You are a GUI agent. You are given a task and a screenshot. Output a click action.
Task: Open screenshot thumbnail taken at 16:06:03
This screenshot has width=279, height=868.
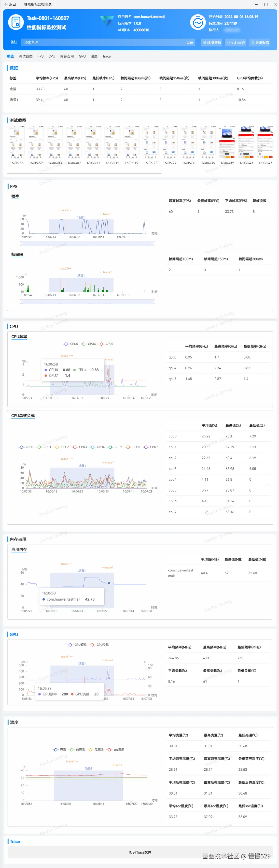(55, 142)
